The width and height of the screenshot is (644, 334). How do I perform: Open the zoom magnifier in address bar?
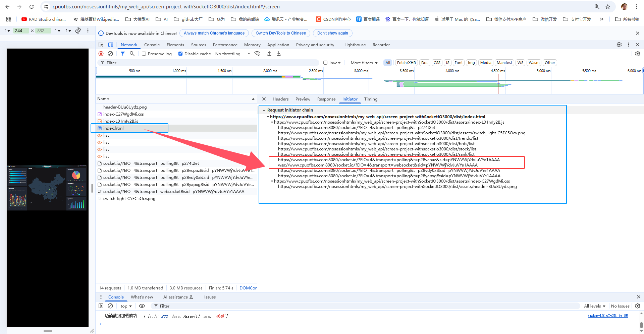coord(597,7)
